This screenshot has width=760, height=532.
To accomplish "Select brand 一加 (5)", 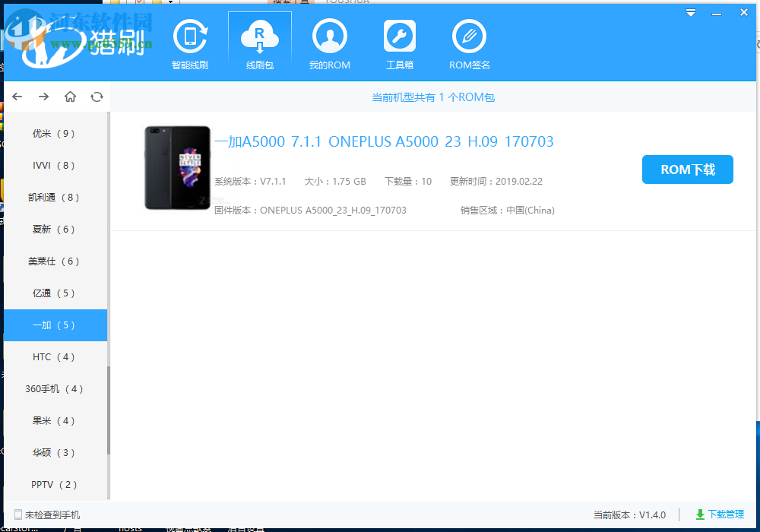I will 55,325.
